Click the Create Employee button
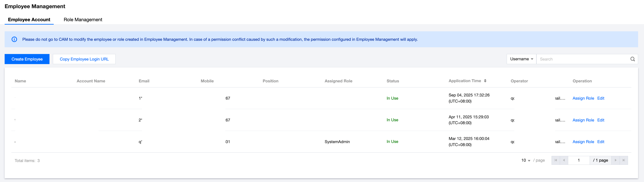The width and height of the screenshot is (644, 182). click(x=27, y=59)
